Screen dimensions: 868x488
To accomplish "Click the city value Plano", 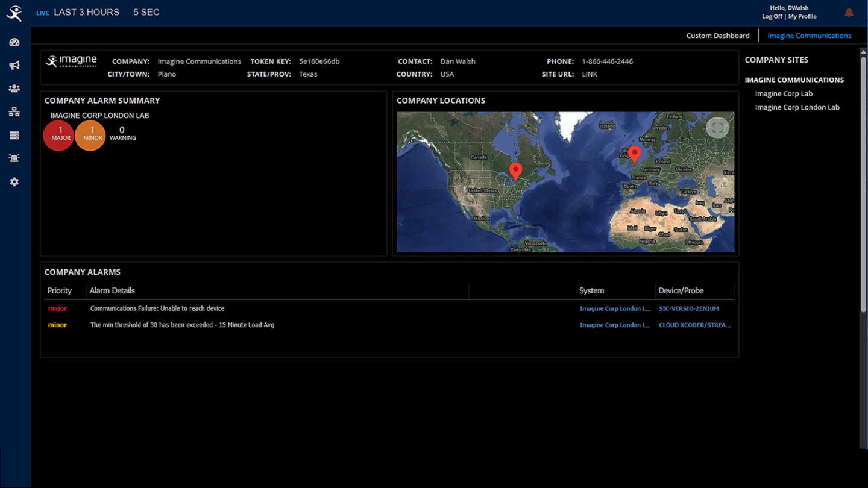I will [x=167, y=74].
